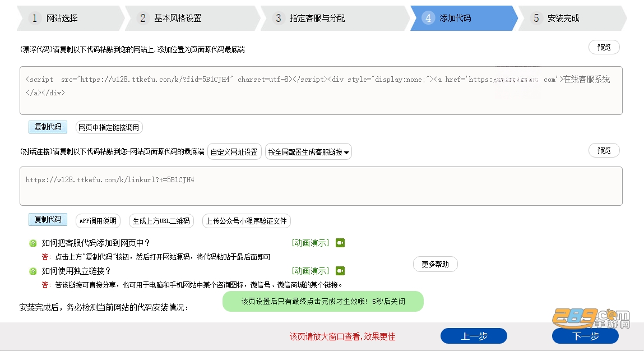This screenshot has height=351, width=644.
Task: Open 网页中指定链接调用 option
Action: click(109, 127)
